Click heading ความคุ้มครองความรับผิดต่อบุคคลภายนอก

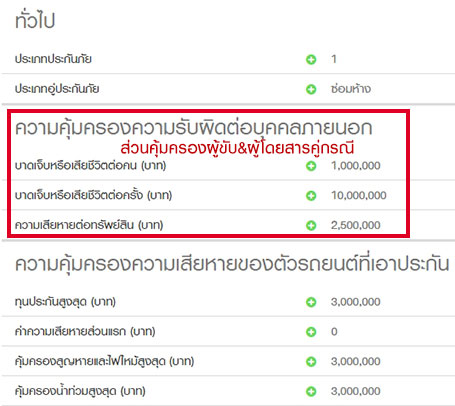[194, 128]
